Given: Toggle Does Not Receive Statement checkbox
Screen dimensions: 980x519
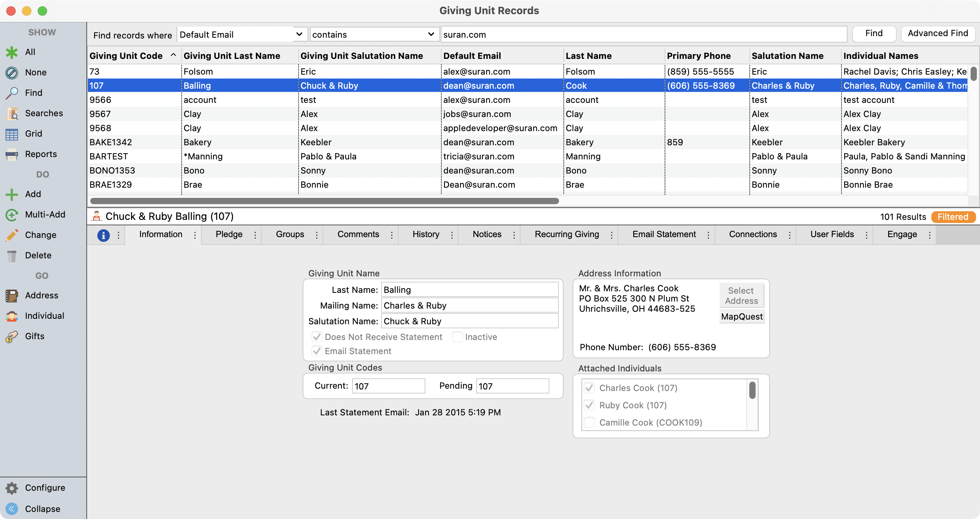Looking at the screenshot, I should point(317,337).
